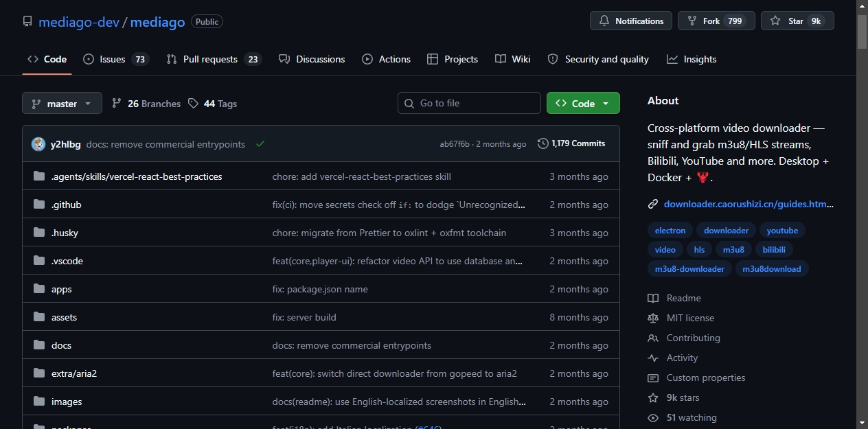Open commit 'fix: server build'
The width and height of the screenshot is (868, 429).
[x=304, y=317]
